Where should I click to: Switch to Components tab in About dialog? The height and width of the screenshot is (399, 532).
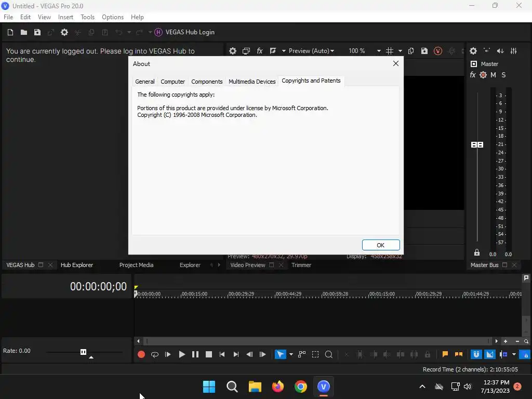(x=207, y=82)
